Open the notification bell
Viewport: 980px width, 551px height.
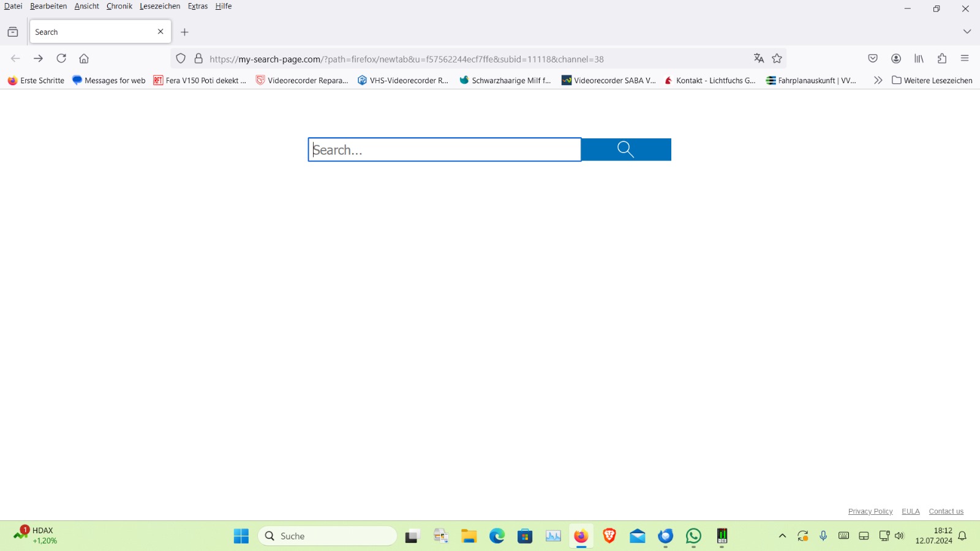(x=962, y=536)
